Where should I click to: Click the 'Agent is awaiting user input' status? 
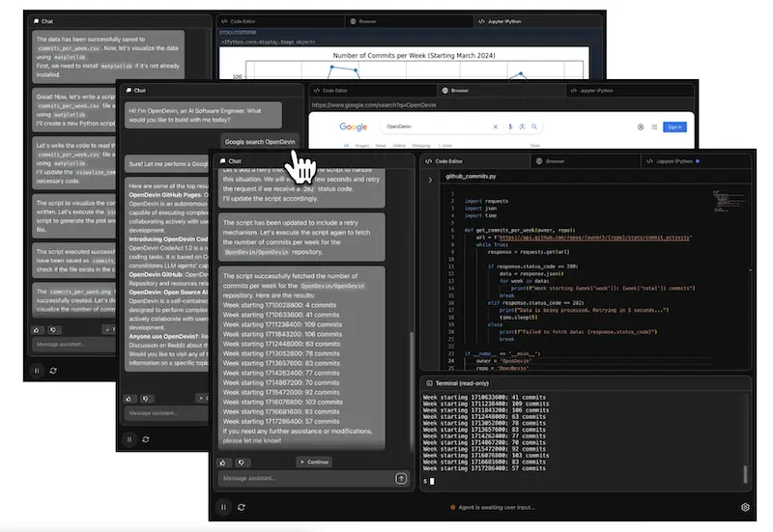(x=497, y=507)
